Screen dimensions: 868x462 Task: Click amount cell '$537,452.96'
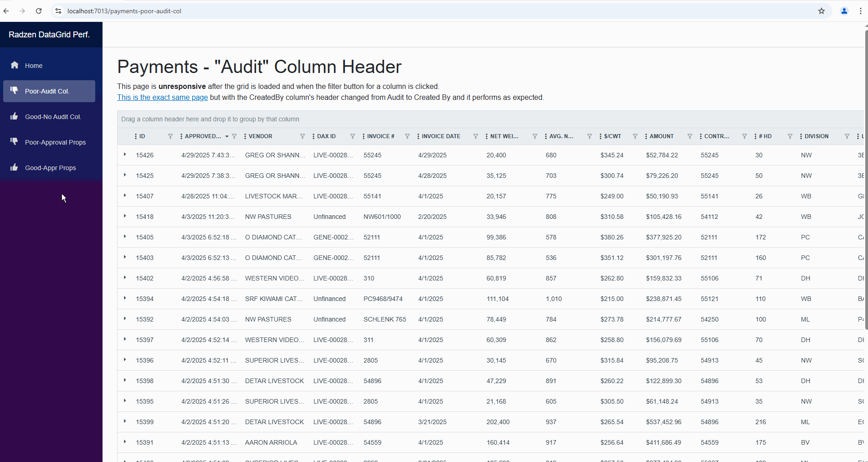point(664,422)
